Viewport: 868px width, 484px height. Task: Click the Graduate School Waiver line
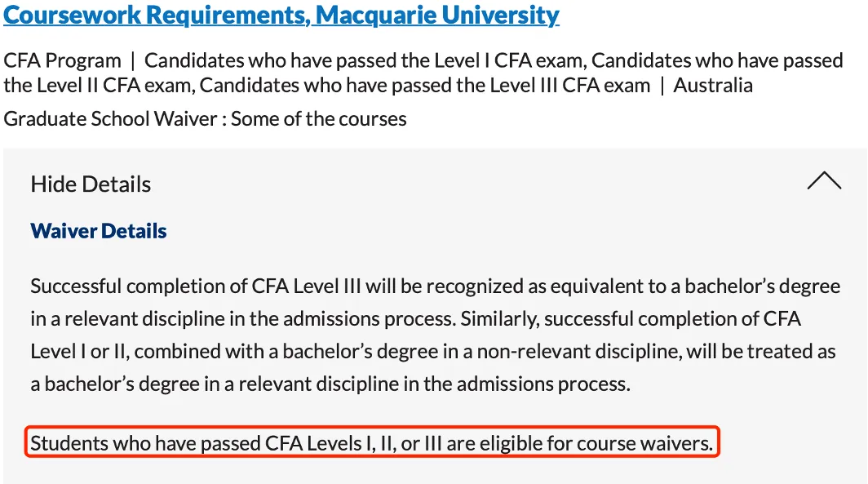(205, 118)
